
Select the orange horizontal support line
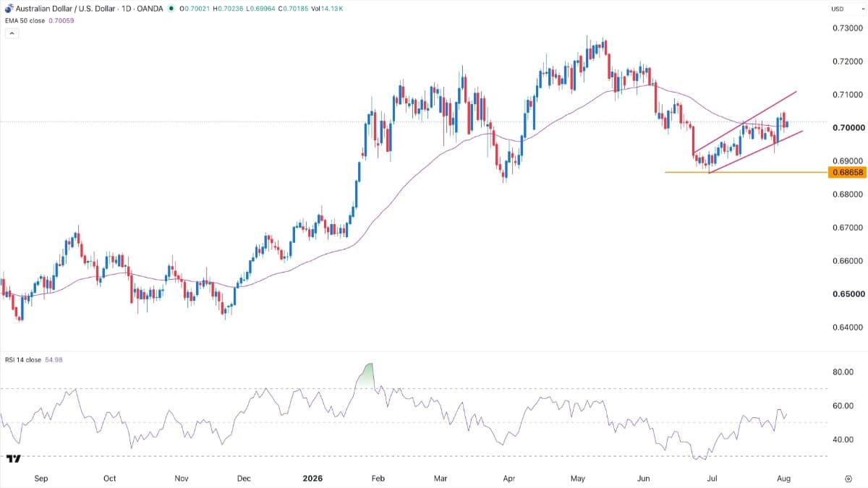(x=746, y=173)
